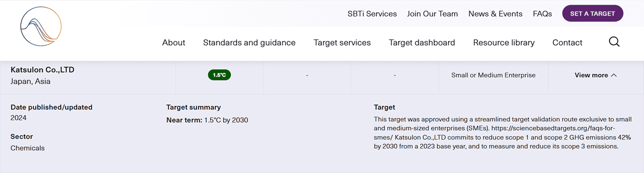644x173 pixels.
Task: Open the Resource library menu
Action: click(x=504, y=42)
